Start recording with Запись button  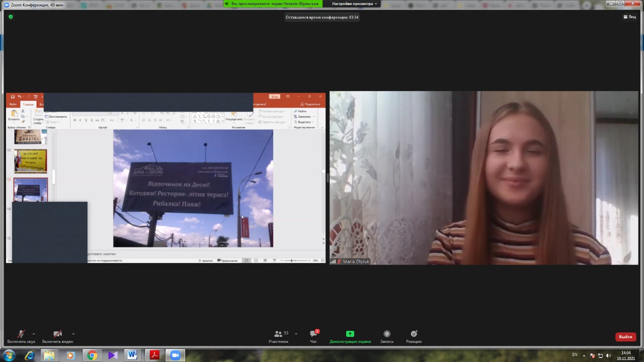(x=387, y=336)
